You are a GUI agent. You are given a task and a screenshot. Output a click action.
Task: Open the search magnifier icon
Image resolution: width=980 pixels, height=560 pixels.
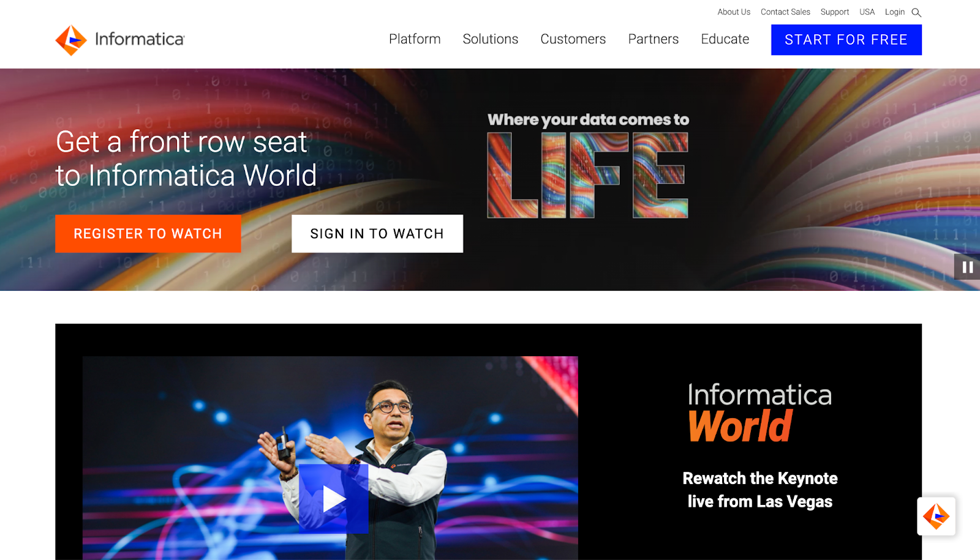916,12
